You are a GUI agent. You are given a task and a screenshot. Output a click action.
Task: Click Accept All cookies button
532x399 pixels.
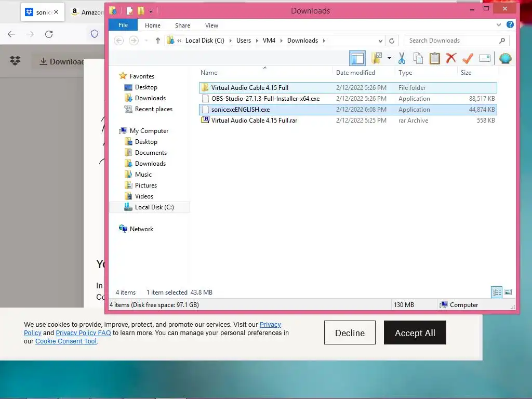[x=415, y=332]
